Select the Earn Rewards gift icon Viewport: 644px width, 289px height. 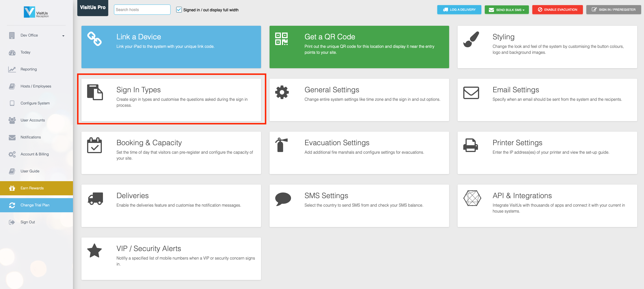12,188
